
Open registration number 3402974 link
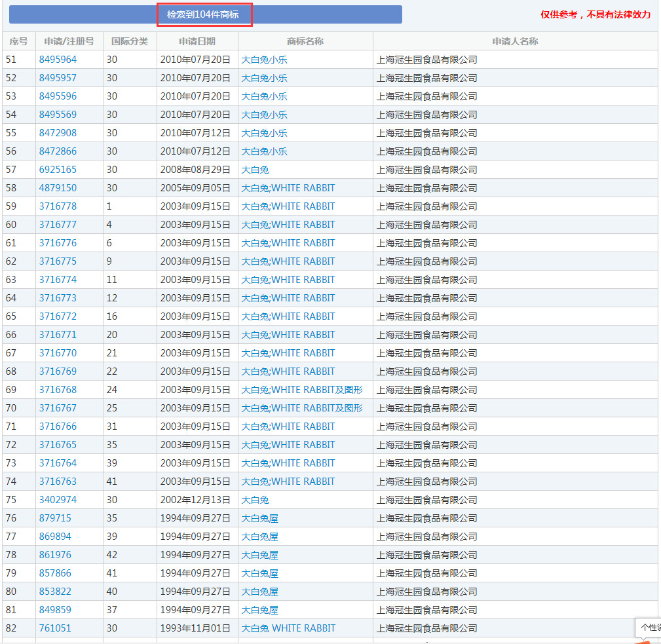[x=58, y=500]
